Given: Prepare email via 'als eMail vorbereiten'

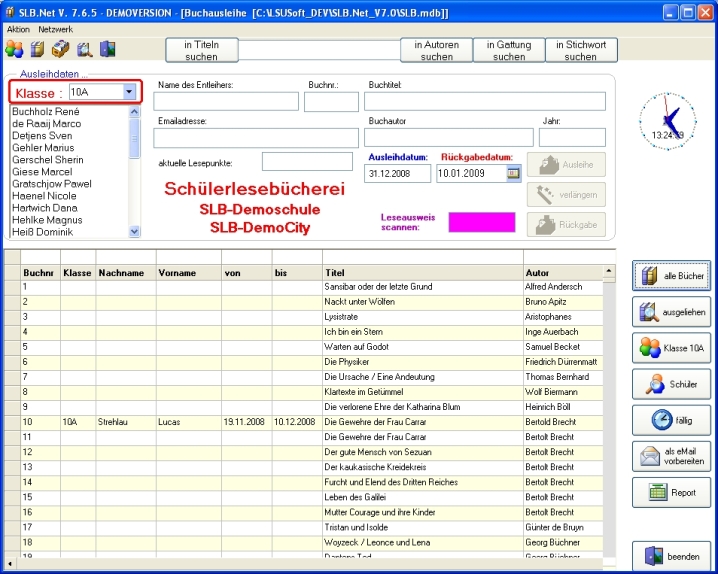Looking at the screenshot, I should (671, 456).
